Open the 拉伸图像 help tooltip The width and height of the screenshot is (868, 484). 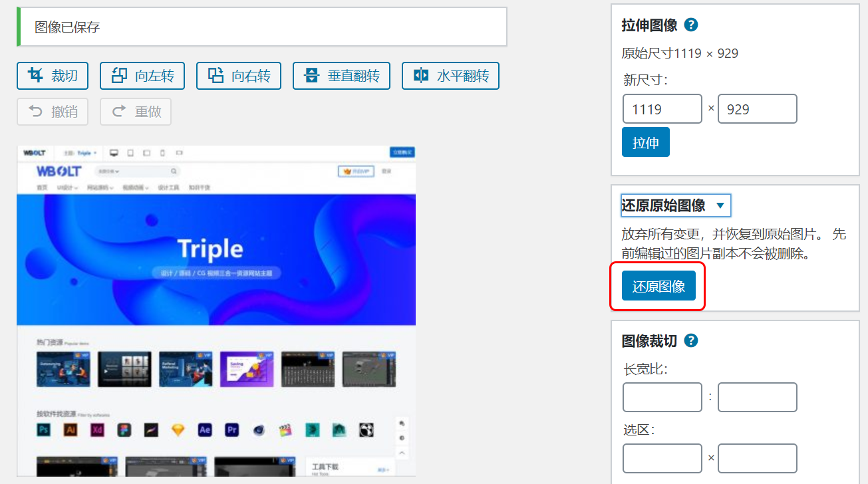(690, 25)
